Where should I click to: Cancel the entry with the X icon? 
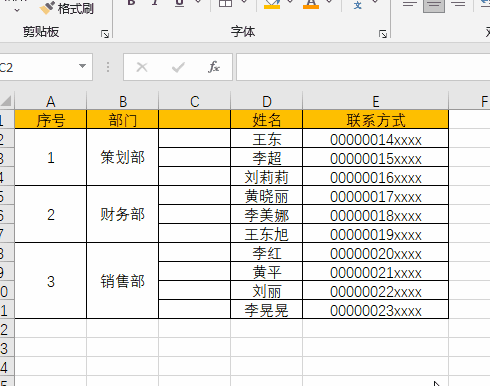click(142, 67)
